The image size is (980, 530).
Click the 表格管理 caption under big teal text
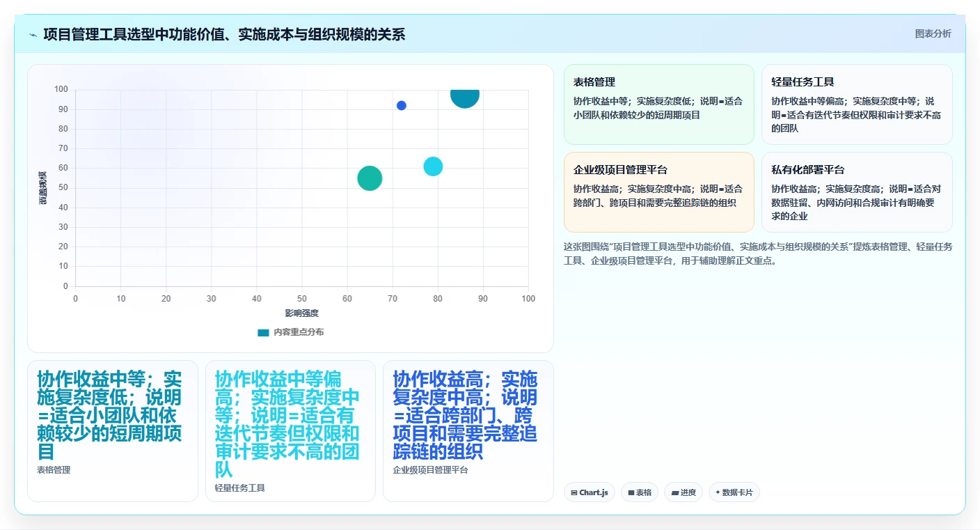point(54,470)
